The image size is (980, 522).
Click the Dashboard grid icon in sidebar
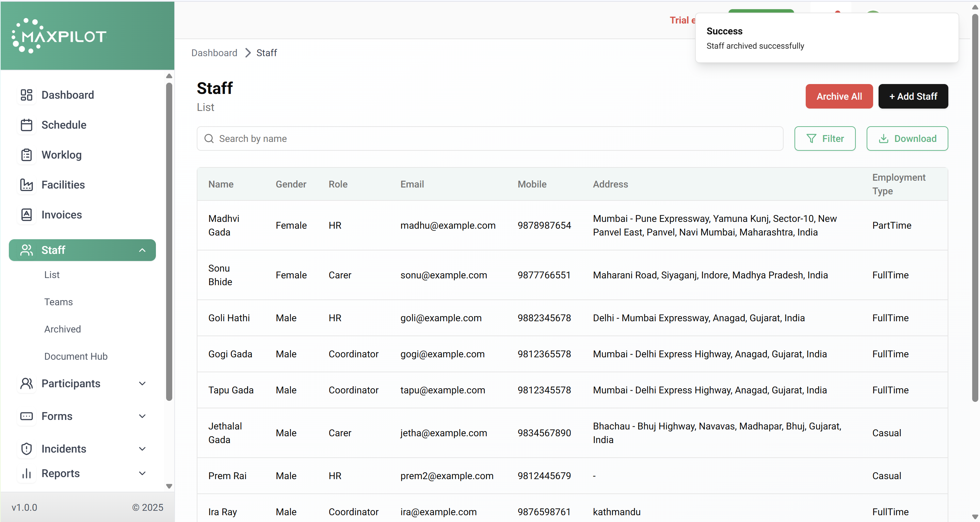[x=26, y=95]
